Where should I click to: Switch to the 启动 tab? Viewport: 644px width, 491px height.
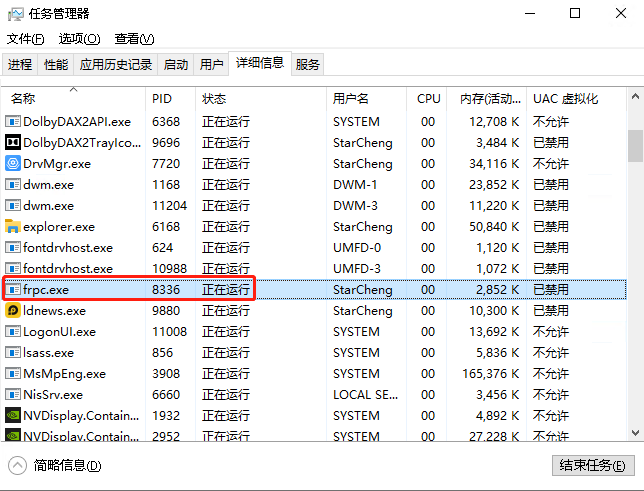point(176,65)
